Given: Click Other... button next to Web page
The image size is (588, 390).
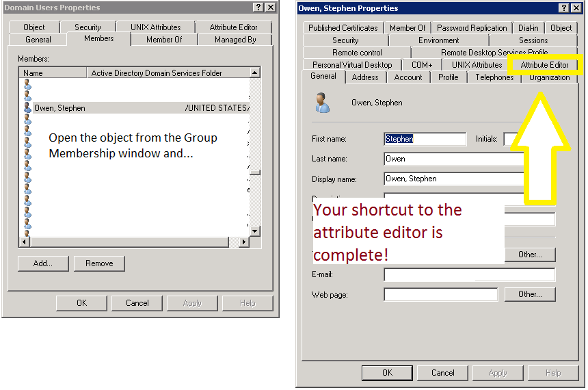Looking at the screenshot, I should [x=529, y=294].
